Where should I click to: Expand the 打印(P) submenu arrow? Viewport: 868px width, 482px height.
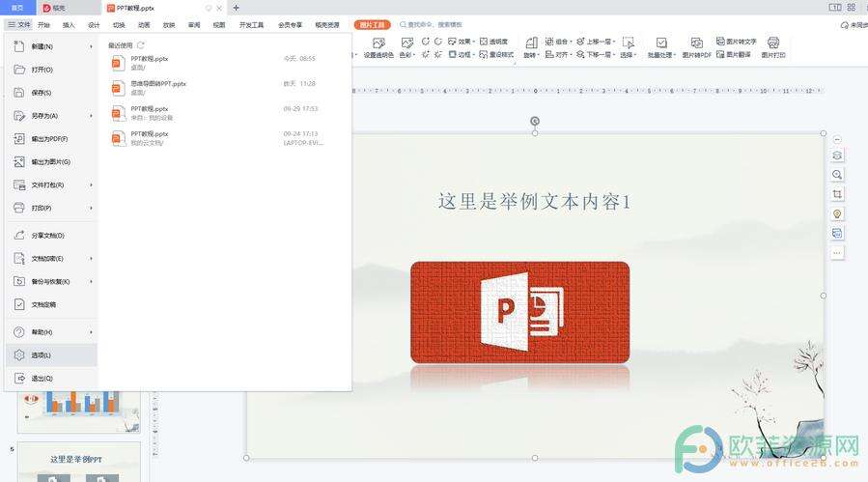pos(91,208)
